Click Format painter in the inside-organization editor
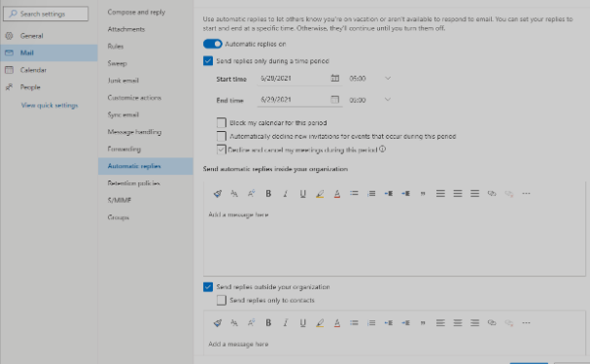The height and width of the screenshot is (364, 590). coord(218,194)
